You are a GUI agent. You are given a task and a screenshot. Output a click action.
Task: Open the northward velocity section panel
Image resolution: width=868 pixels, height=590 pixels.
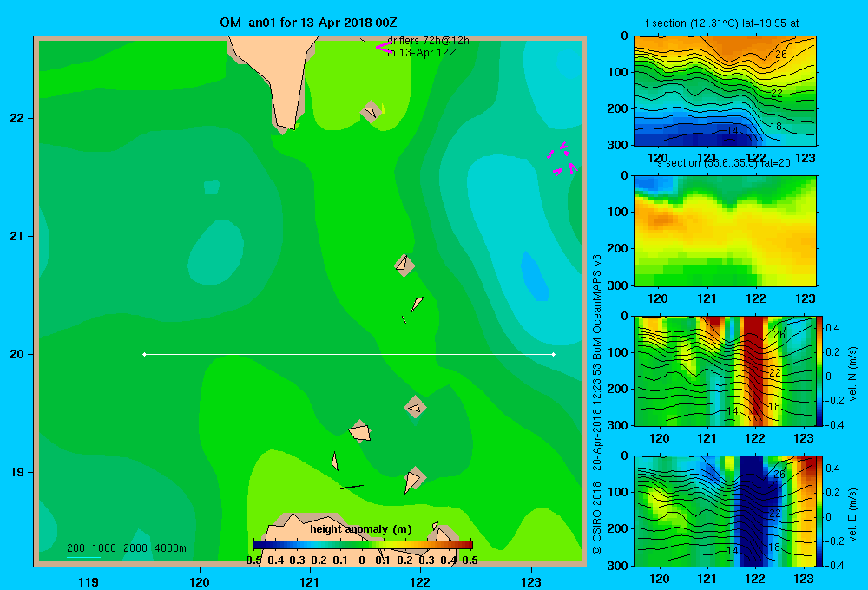click(x=725, y=370)
